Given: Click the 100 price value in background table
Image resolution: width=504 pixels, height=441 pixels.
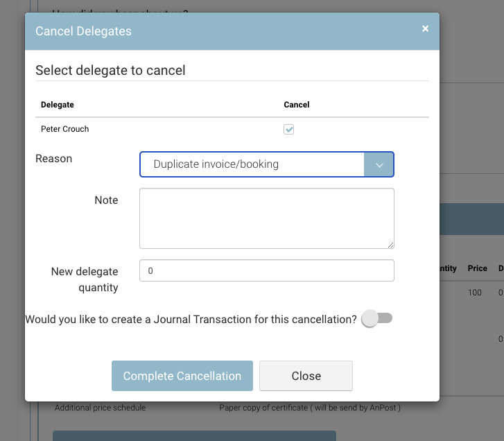Looking at the screenshot, I should [475, 293].
